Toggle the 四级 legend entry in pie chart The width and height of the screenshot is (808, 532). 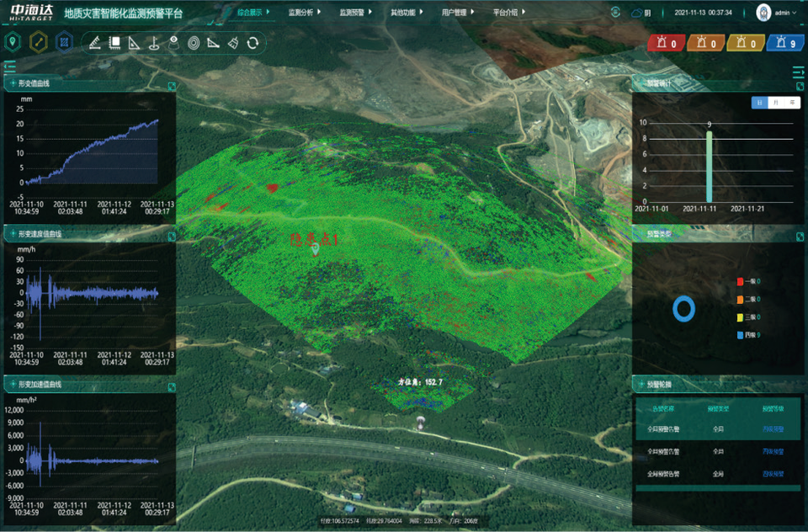(x=749, y=335)
